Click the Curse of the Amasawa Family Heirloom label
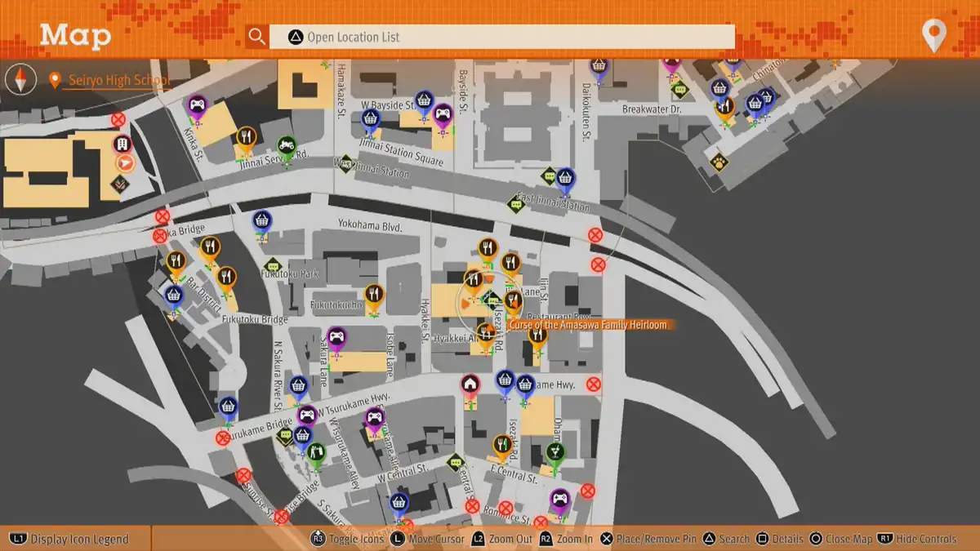This screenshot has width=980, height=551. click(588, 325)
